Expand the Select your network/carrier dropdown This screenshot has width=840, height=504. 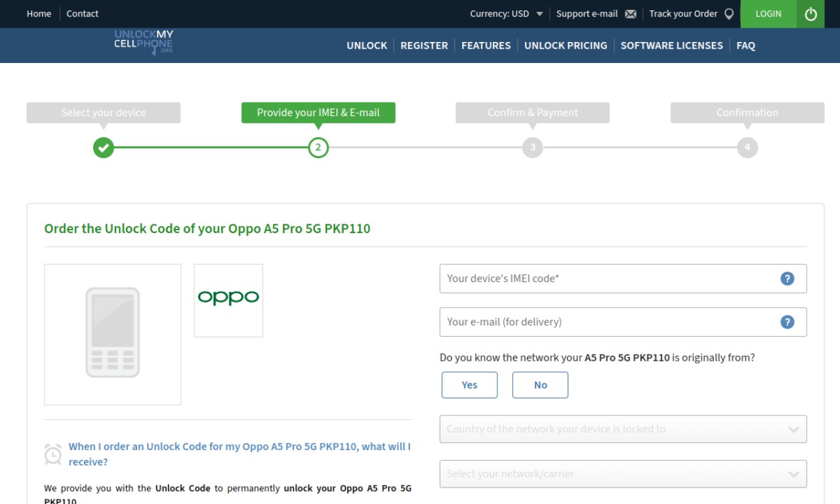[623, 474]
